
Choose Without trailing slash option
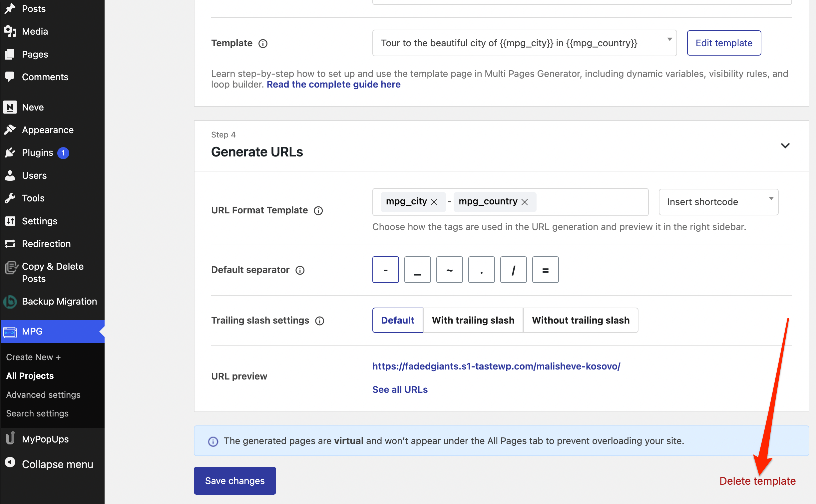point(581,320)
